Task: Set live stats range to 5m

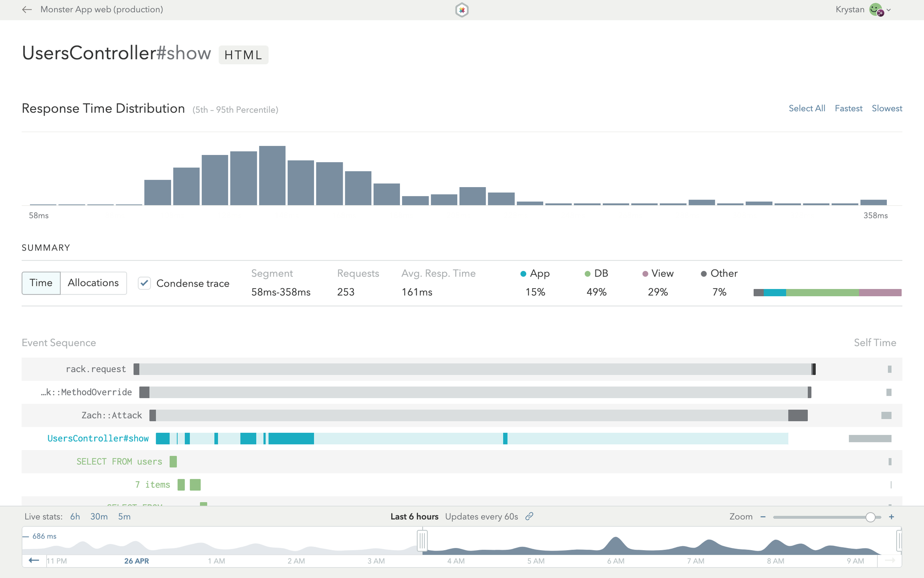Action: coord(124,517)
